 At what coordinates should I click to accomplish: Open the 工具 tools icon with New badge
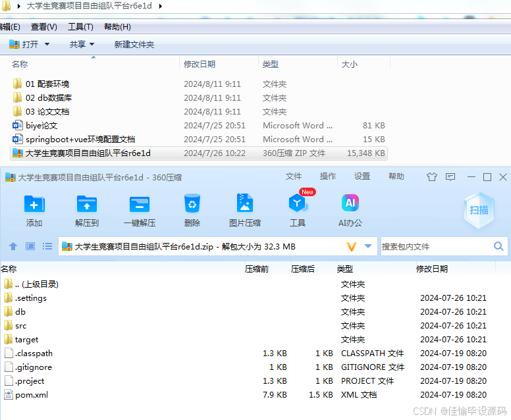tap(298, 203)
